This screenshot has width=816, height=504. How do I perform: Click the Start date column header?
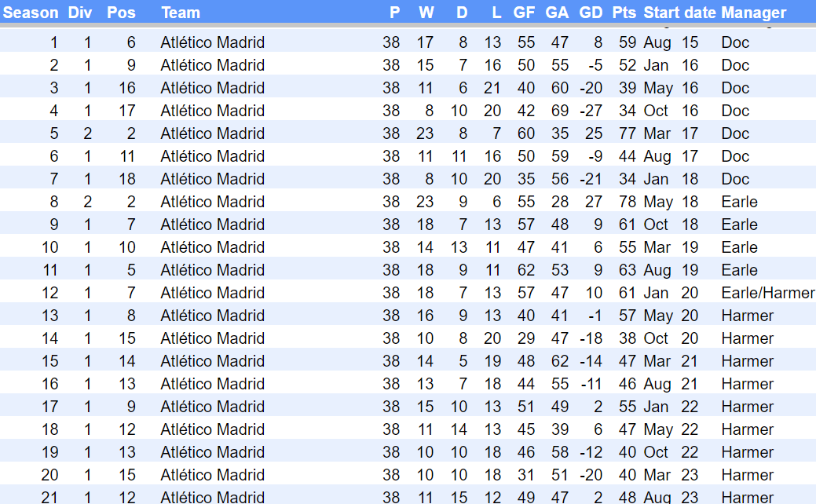(679, 13)
